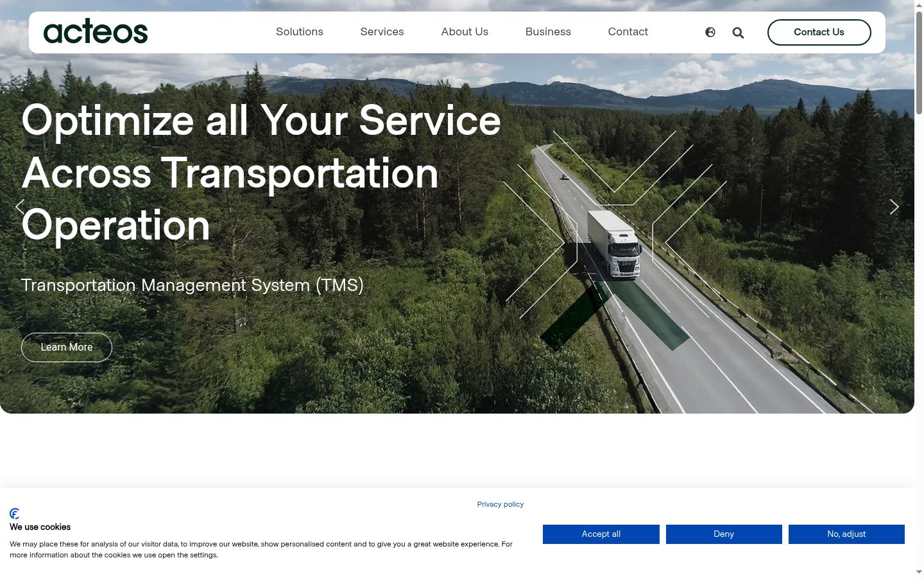The height and width of the screenshot is (578, 924).
Task: Open the About Us menu
Action: tap(465, 32)
